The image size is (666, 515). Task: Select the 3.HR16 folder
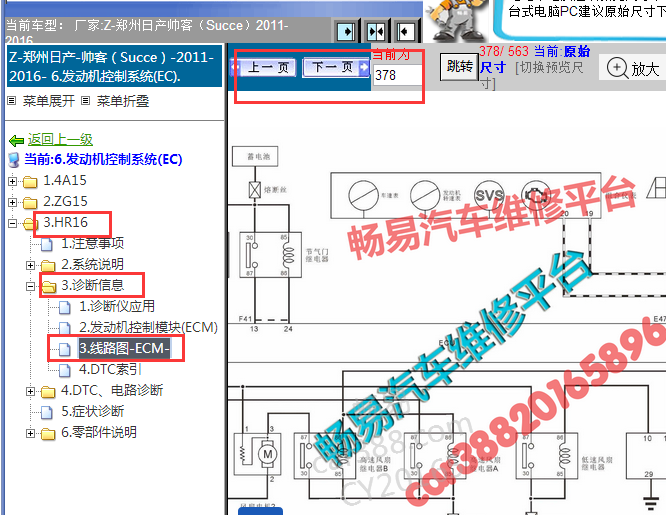[x=65, y=222]
